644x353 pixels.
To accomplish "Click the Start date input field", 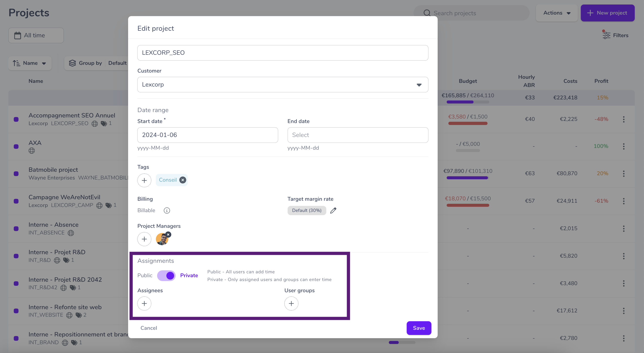I will [x=207, y=135].
